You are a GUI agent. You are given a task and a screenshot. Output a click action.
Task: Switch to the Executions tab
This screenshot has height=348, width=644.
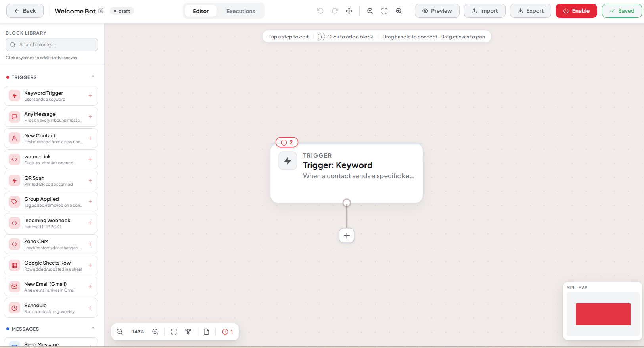click(241, 11)
